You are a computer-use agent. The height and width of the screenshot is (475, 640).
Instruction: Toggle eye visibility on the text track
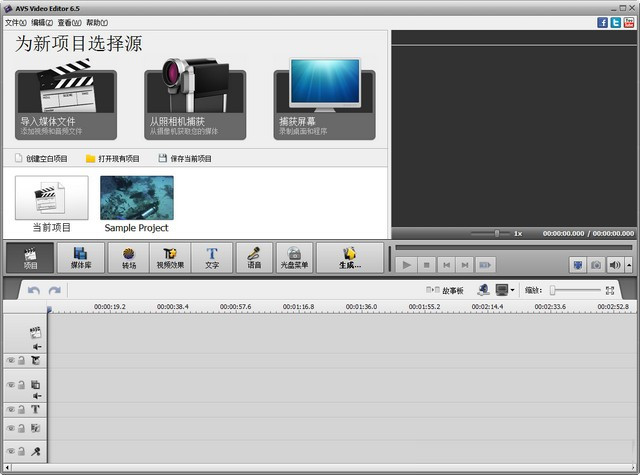(x=11, y=409)
